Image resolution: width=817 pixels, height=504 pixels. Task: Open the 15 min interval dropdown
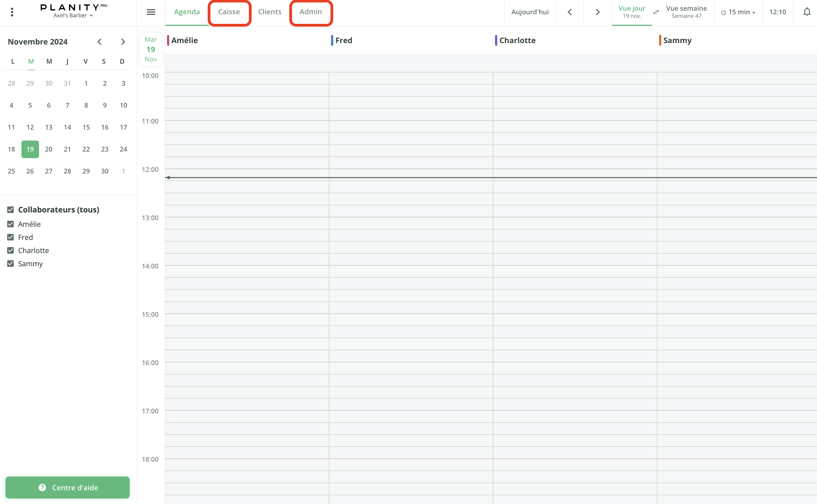(738, 12)
